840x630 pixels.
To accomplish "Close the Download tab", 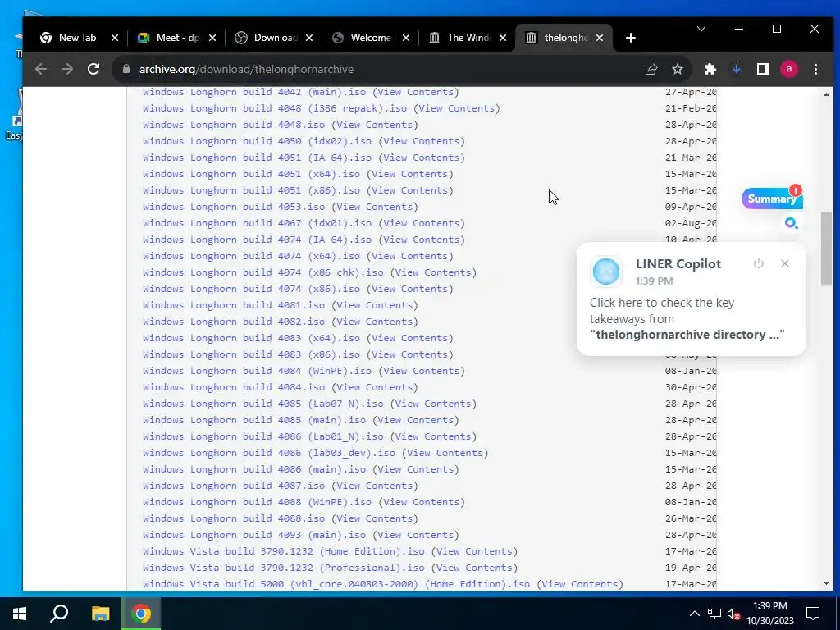I will pyautogui.click(x=309, y=38).
